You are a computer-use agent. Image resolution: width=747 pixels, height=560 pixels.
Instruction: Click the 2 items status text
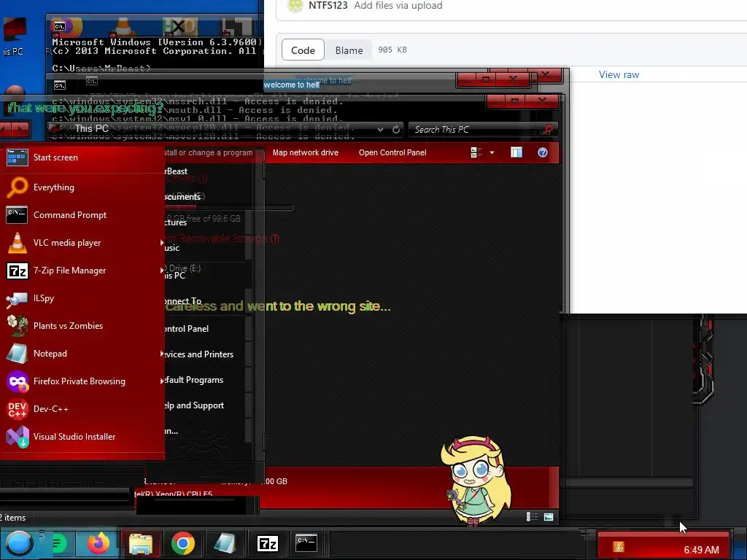13,518
